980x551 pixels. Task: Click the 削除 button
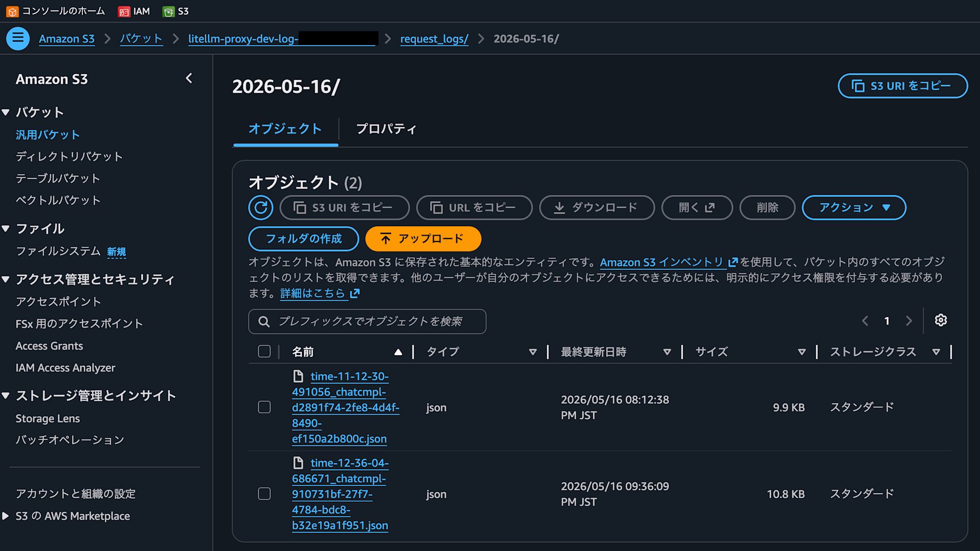(767, 208)
